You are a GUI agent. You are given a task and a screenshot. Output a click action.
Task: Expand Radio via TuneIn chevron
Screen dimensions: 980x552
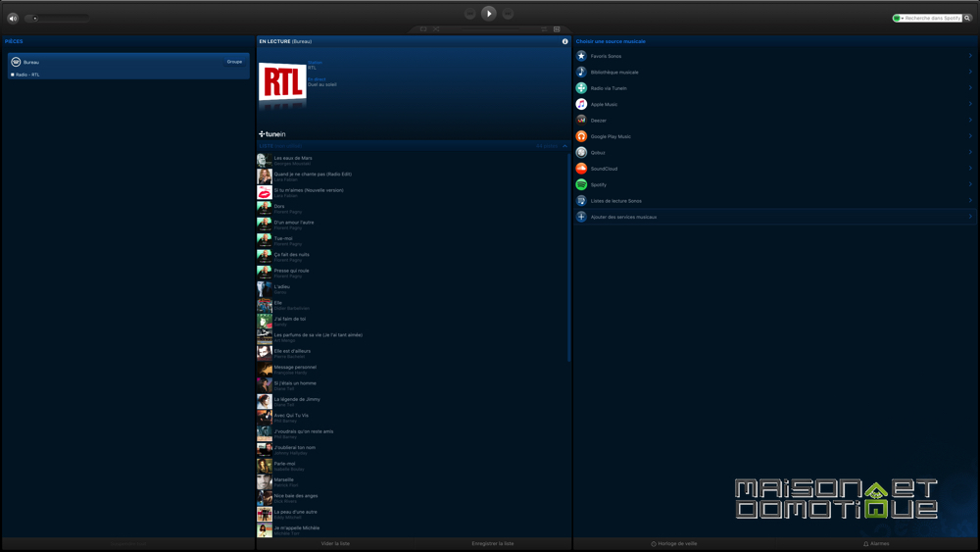coord(970,87)
